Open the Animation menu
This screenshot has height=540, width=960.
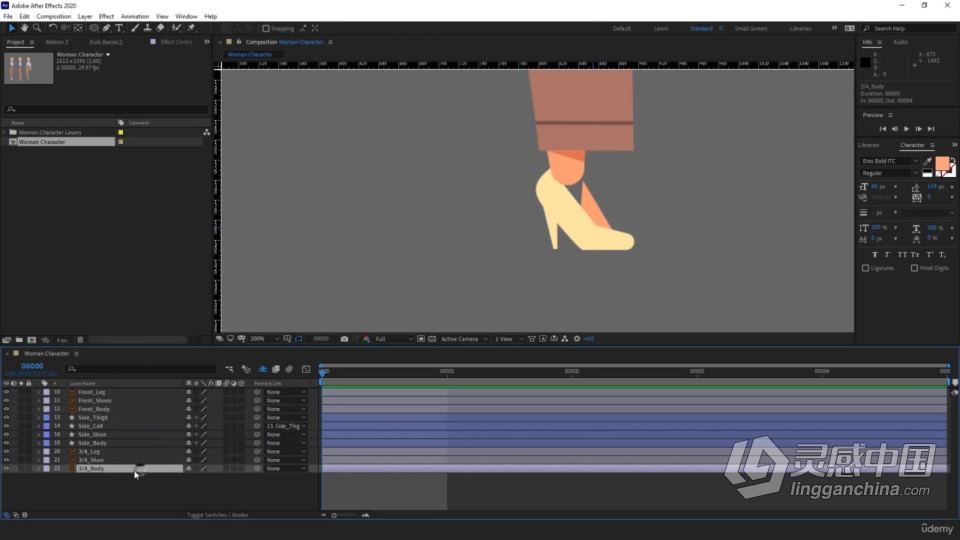pos(135,17)
